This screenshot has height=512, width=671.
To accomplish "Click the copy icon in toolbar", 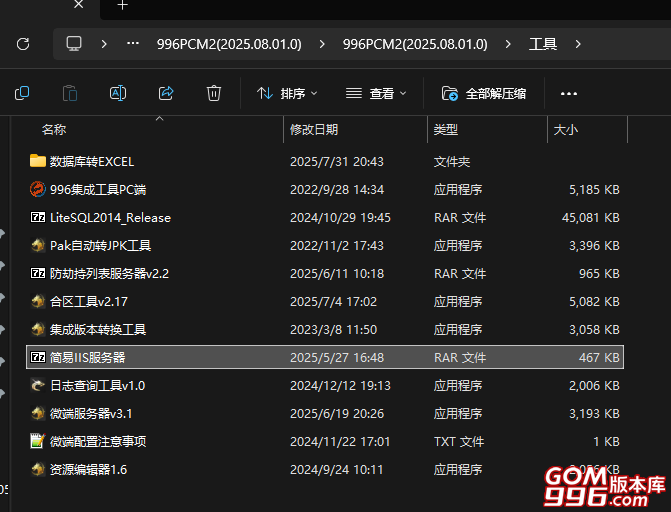I will click(x=22, y=93).
